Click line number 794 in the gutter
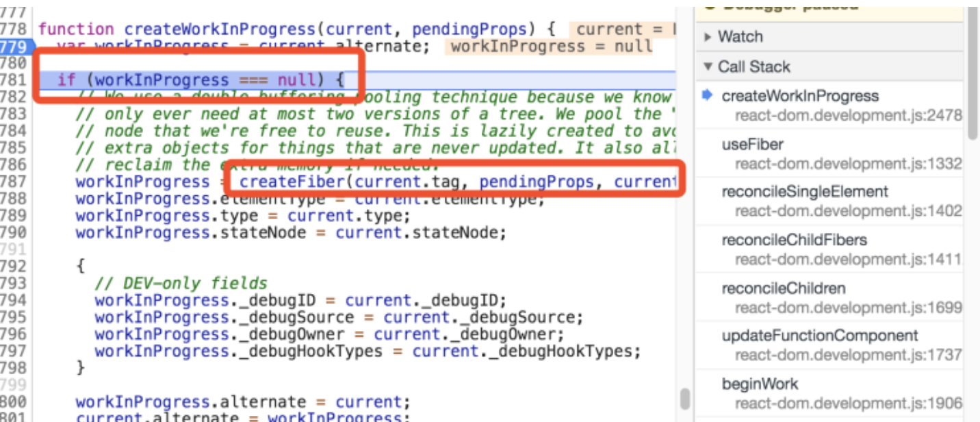 pos(14,300)
